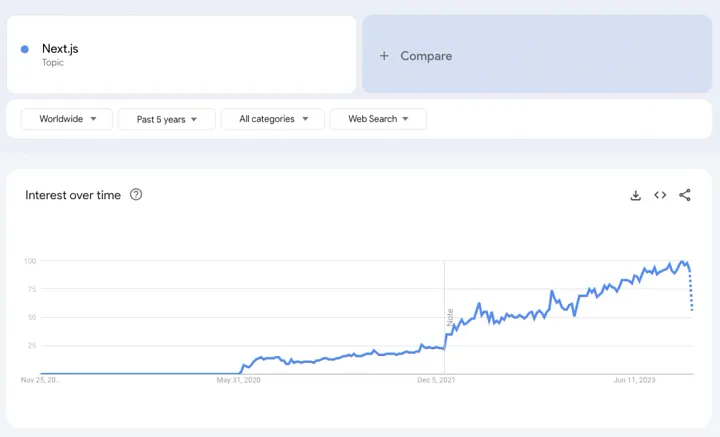Click the Interest over time heading

pos(73,195)
